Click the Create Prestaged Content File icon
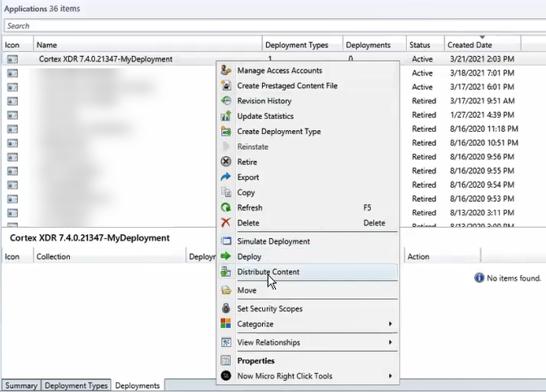Viewport: 546px width, 392px height. 225,85
